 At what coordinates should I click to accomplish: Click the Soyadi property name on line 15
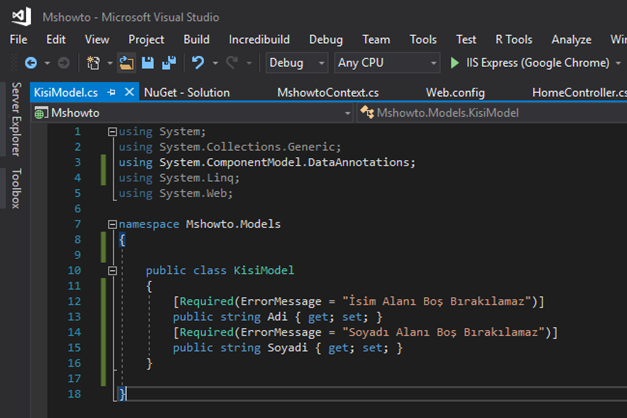288,348
